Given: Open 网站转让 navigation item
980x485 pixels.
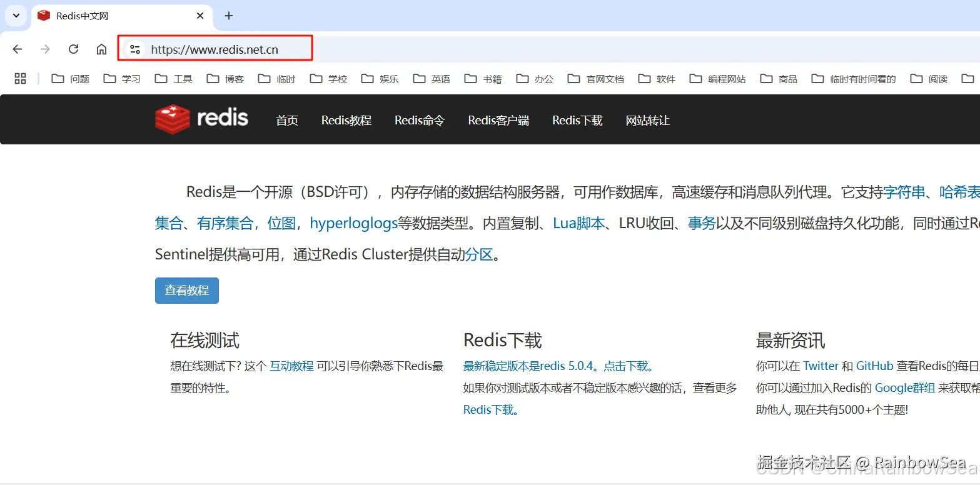Looking at the screenshot, I should point(647,121).
